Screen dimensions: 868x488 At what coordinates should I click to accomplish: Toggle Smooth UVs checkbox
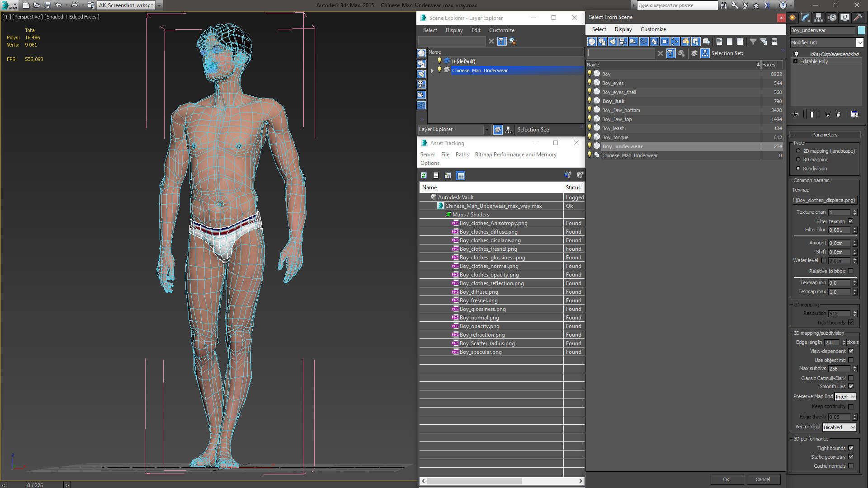coord(851,386)
